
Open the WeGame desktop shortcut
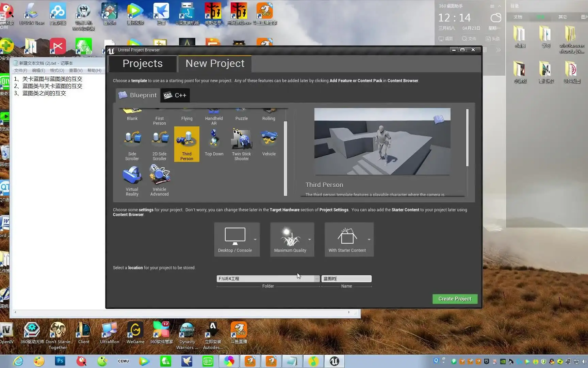pos(135,333)
